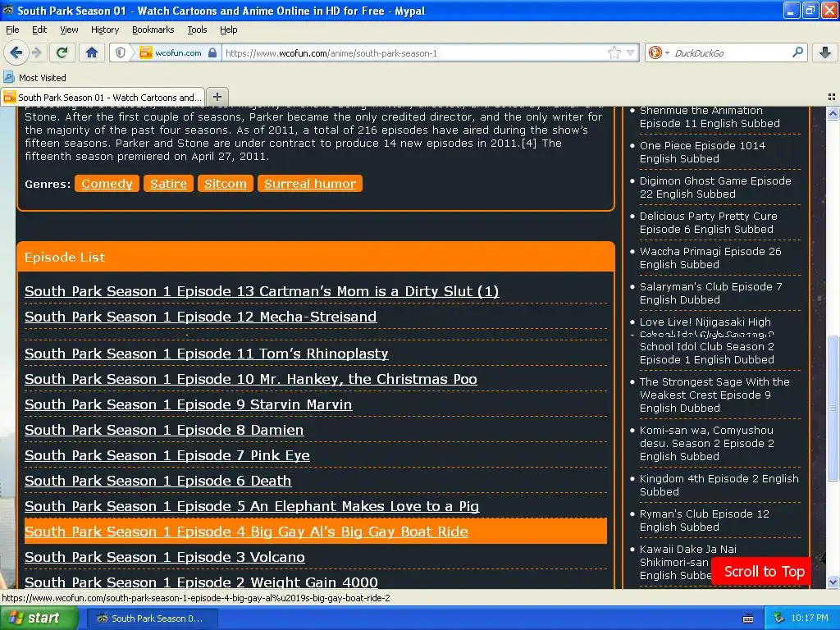Viewport: 840px width, 630px height.
Task: Open the History menu
Action: point(105,30)
